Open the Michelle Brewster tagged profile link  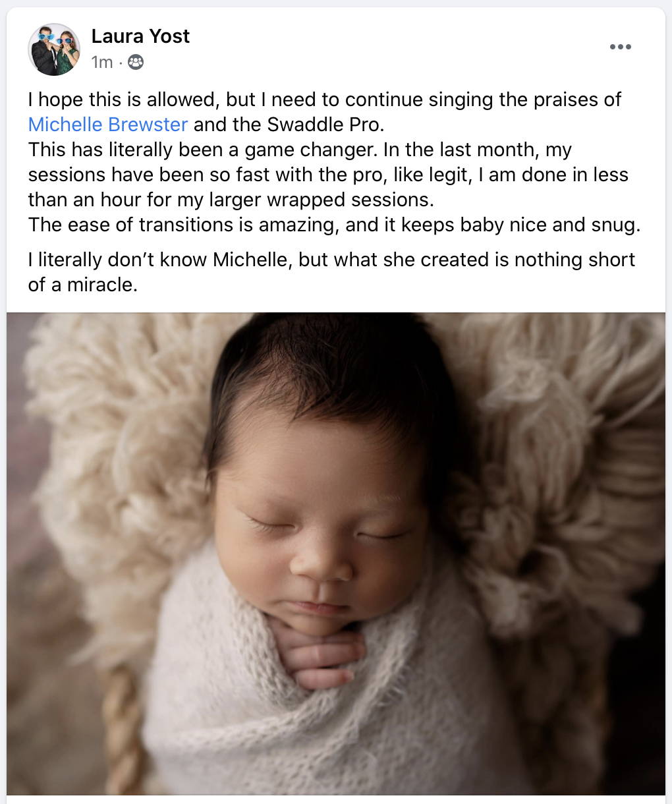[108, 125]
